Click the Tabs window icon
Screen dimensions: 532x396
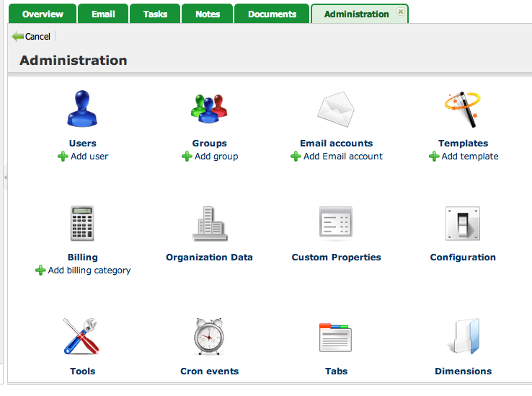pyautogui.click(x=336, y=338)
